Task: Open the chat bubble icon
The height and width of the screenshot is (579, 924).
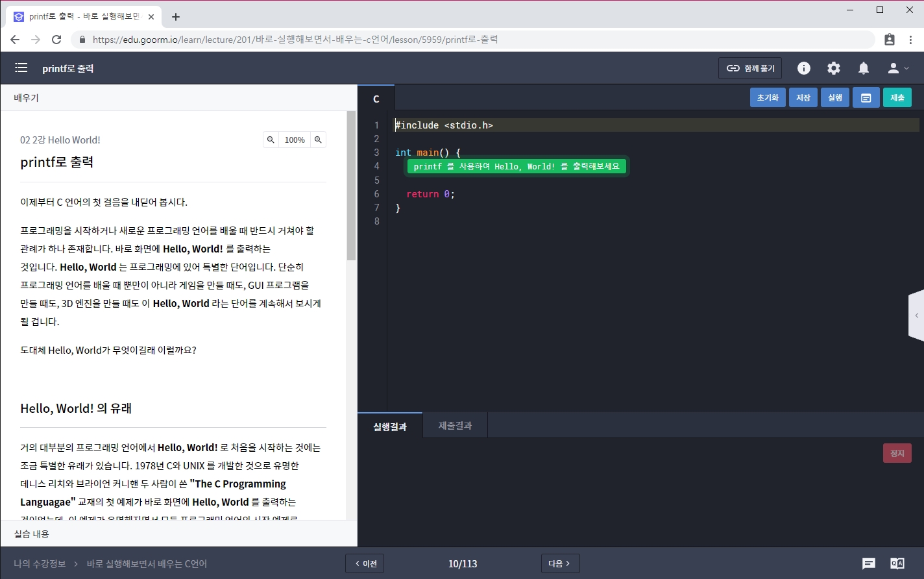Action: [x=869, y=563]
